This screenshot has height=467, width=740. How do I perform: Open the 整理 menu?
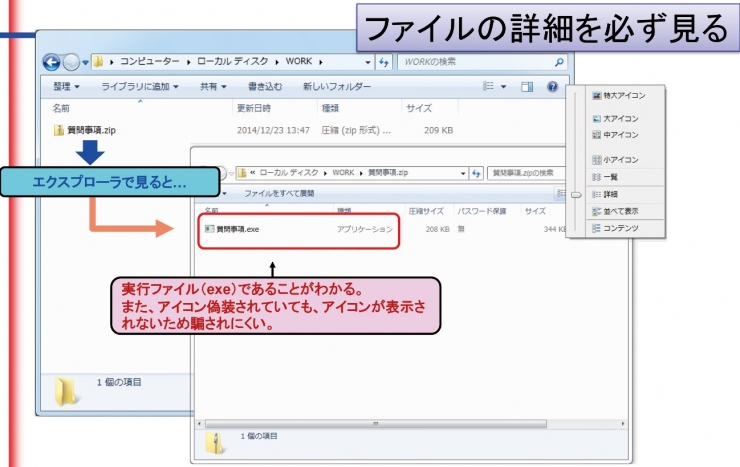(x=66, y=86)
